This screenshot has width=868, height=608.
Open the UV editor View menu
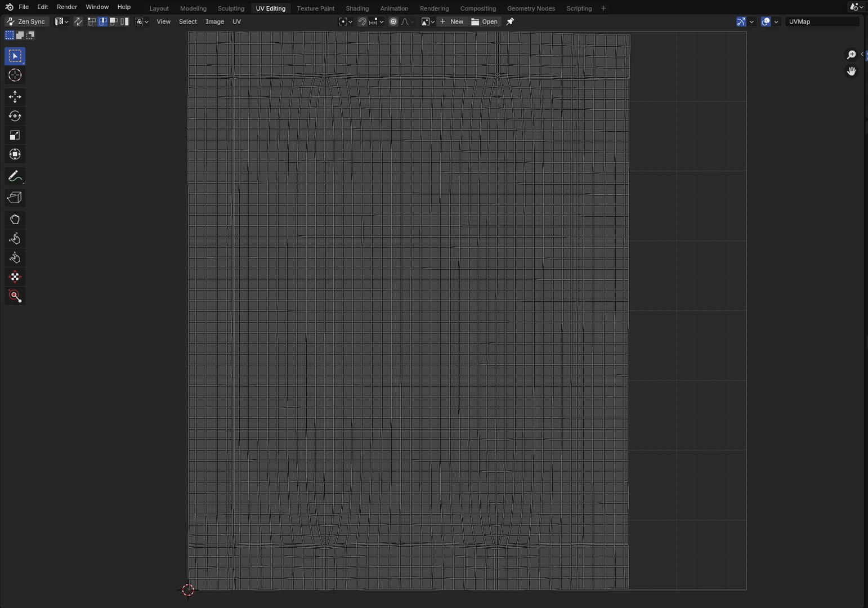tap(163, 21)
